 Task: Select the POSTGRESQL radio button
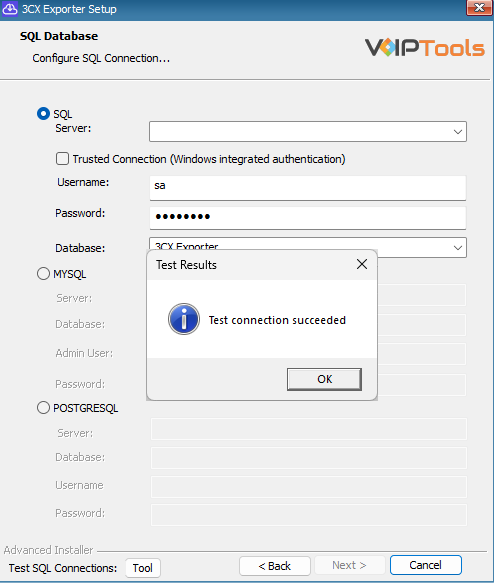[x=43, y=408]
